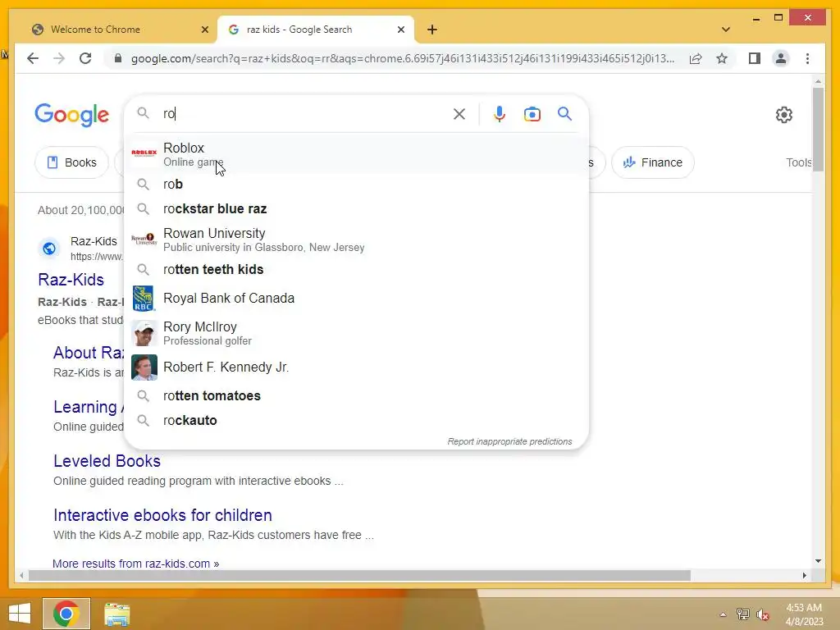Select the "rockauto" suggestion
The image size is (840, 630).
coord(356,421)
